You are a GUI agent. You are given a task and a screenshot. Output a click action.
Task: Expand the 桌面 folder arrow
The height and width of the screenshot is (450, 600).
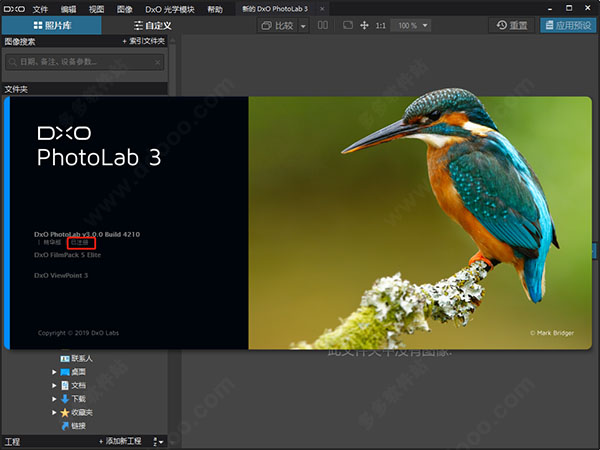click(x=54, y=372)
